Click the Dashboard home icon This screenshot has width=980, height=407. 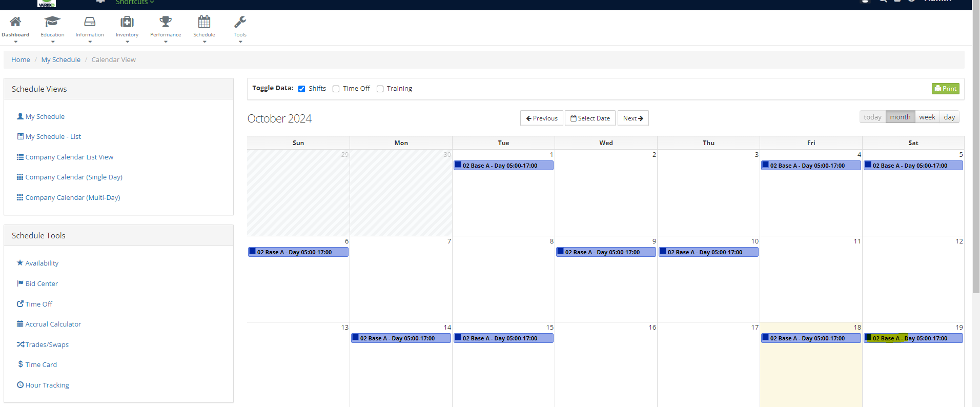[15, 22]
